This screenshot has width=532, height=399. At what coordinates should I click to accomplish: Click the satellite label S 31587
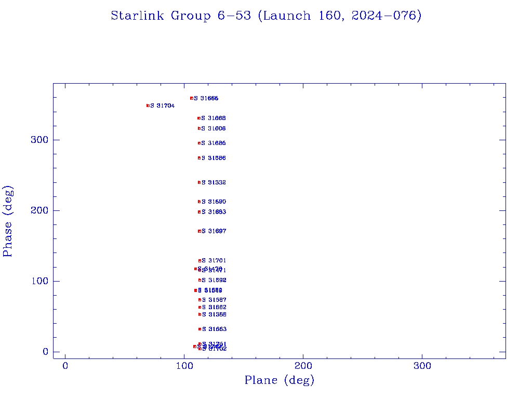214,300
